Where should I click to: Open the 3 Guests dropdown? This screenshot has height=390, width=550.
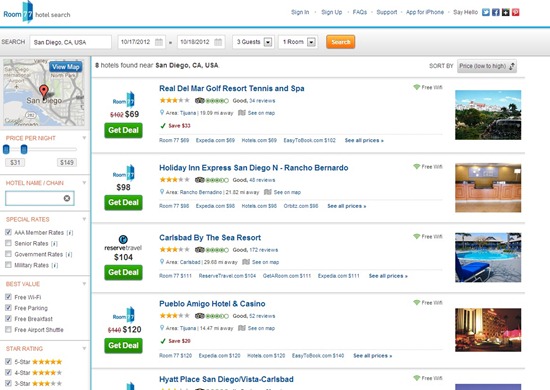coord(253,42)
